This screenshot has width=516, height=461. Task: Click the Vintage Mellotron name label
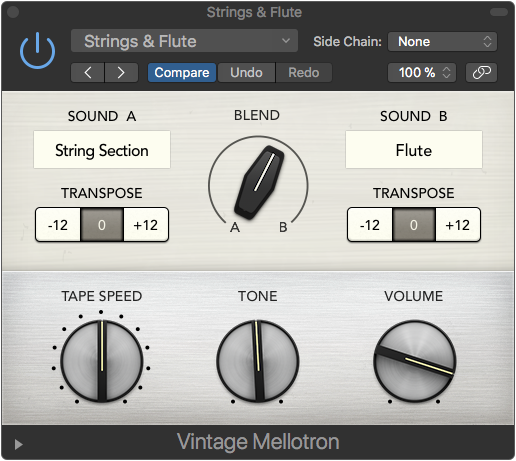click(x=258, y=442)
